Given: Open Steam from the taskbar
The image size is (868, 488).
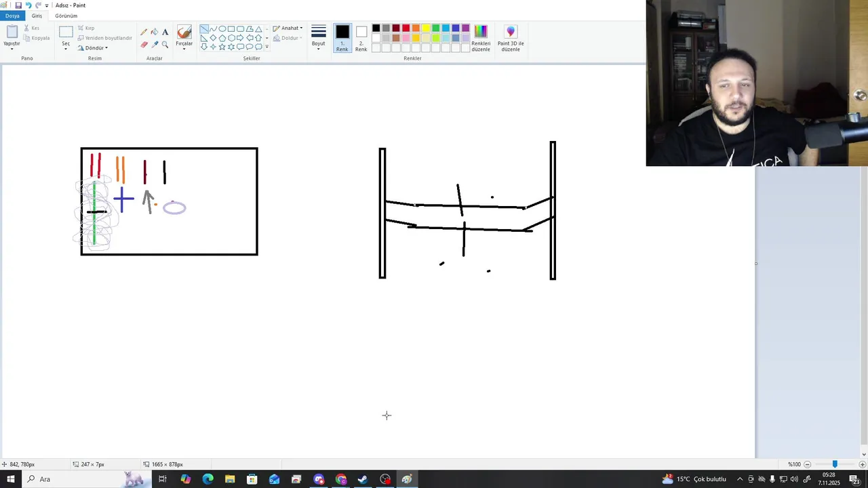Looking at the screenshot, I should click(x=363, y=479).
